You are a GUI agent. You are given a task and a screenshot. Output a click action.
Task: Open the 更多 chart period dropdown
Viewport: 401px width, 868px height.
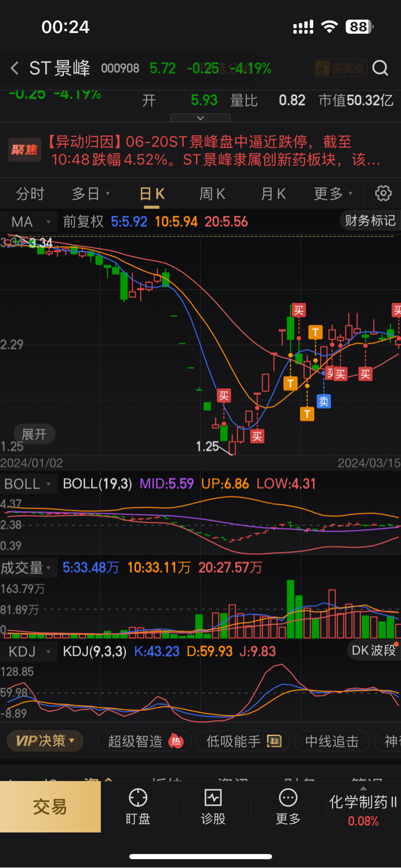pyautogui.click(x=333, y=194)
